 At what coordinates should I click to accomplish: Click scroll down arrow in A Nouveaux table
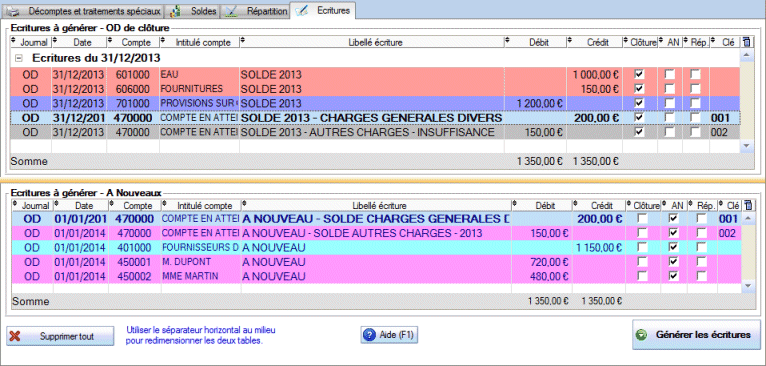(x=747, y=286)
